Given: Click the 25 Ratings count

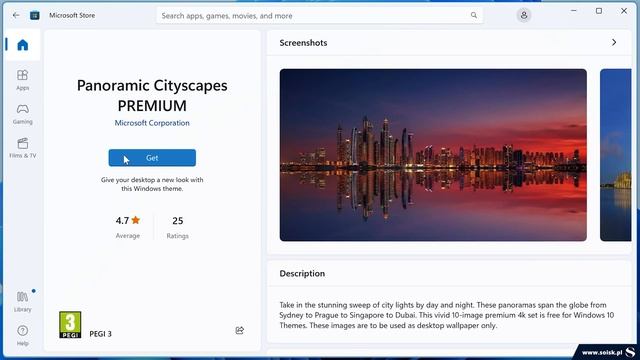Looking at the screenshot, I should 178,227.
